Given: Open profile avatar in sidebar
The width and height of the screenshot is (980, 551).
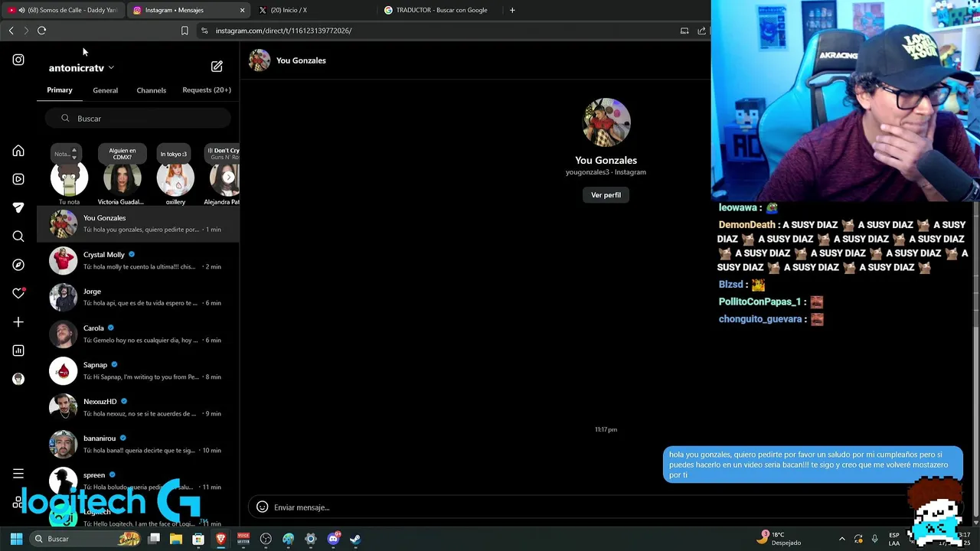Looking at the screenshot, I should tap(18, 379).
